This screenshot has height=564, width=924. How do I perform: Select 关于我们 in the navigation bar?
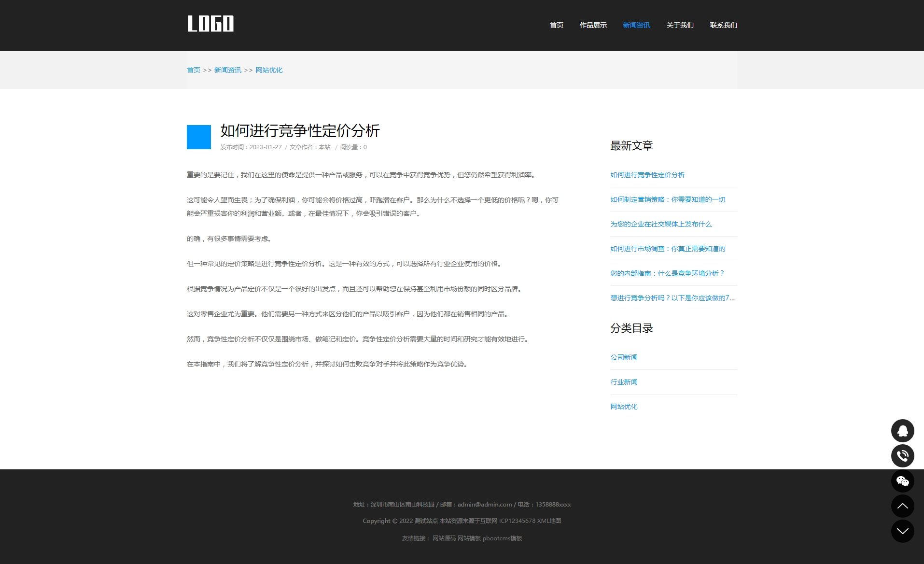click(x=680, y=25)
